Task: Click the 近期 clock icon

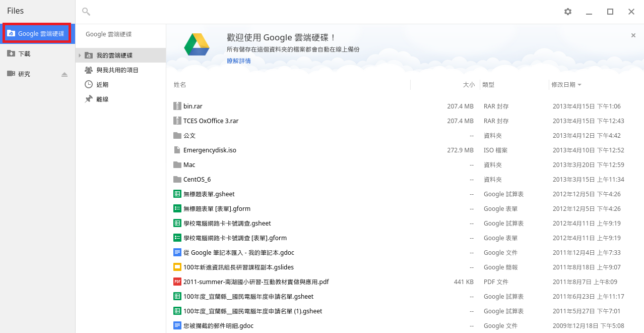Action: coord(89,85)
